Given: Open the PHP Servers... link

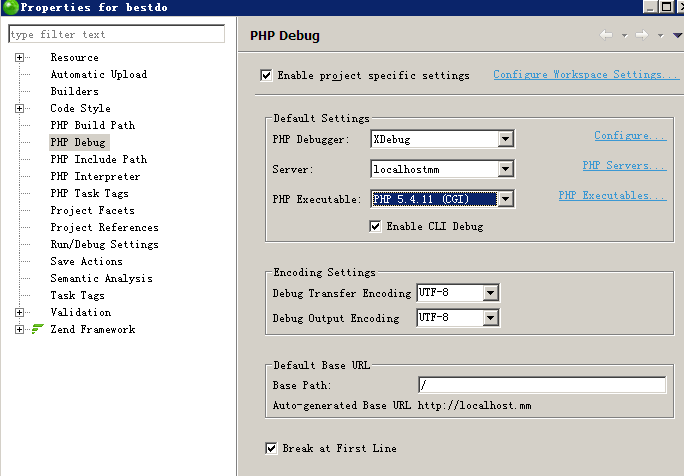Looking at the screenshot, I should 625,165.
